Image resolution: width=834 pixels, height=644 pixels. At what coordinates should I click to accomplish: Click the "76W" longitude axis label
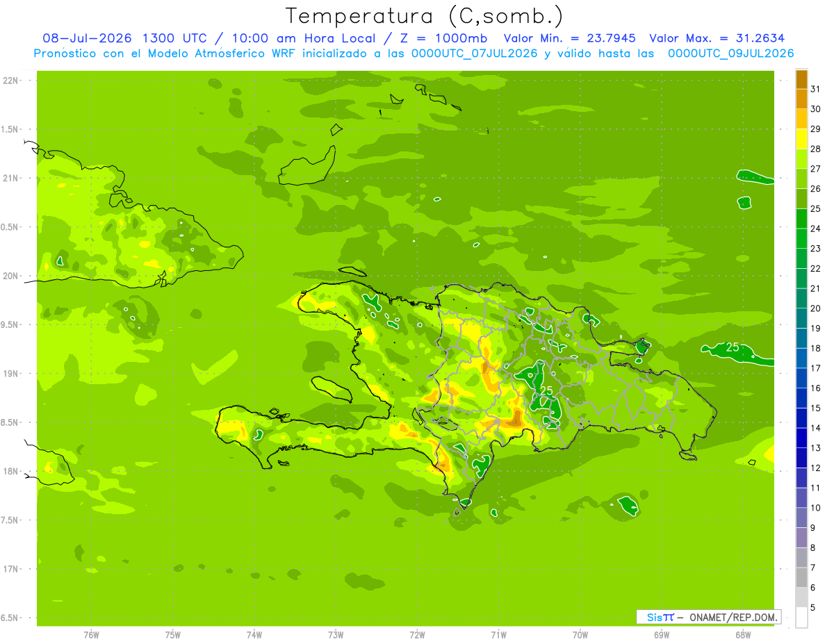[x=91, y=635]
